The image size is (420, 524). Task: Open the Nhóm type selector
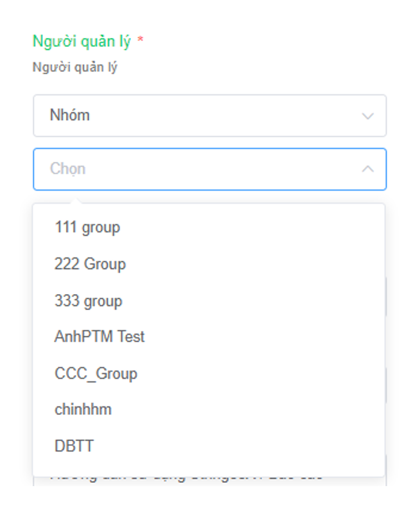(209, 116)
